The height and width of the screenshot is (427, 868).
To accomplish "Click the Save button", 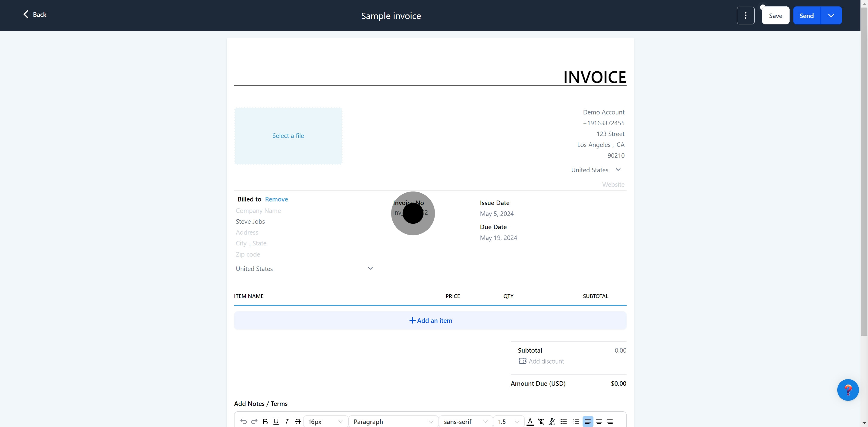I will (x=775, y=15).
